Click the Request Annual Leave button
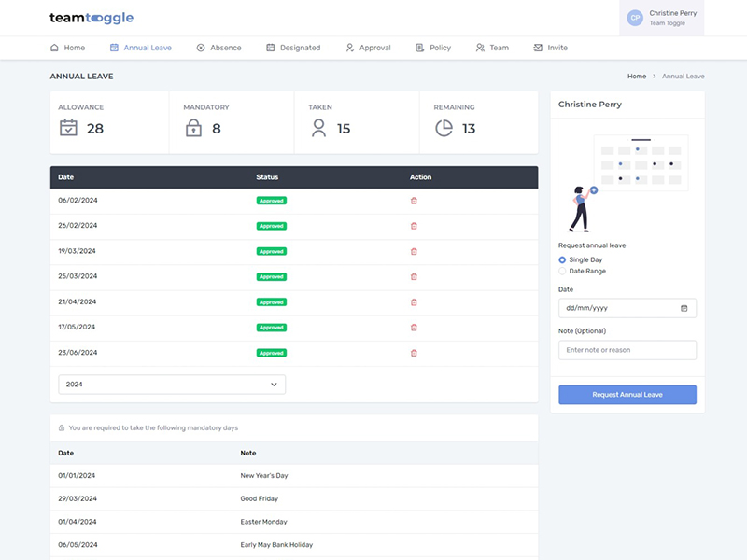Screen dimensions: 747x560 [x=627, y=395]
